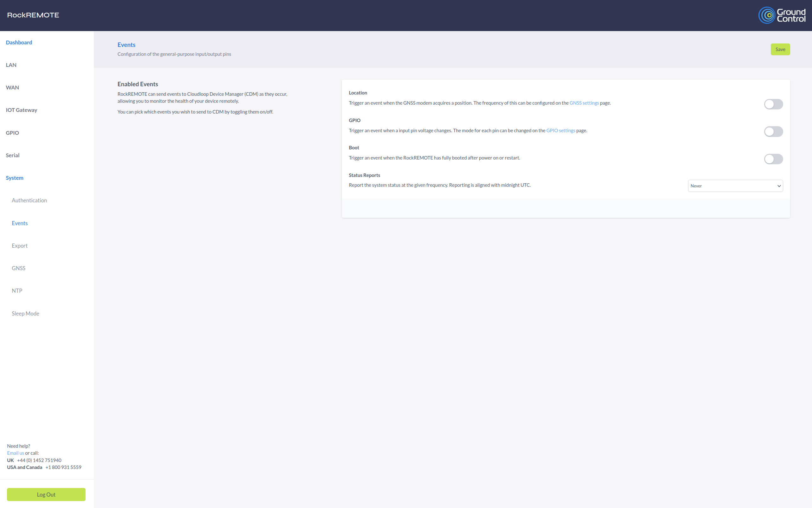Open GPIO from the sidebar menu
The width and height of the screenshot is (812, 508).
pos(12,133)
